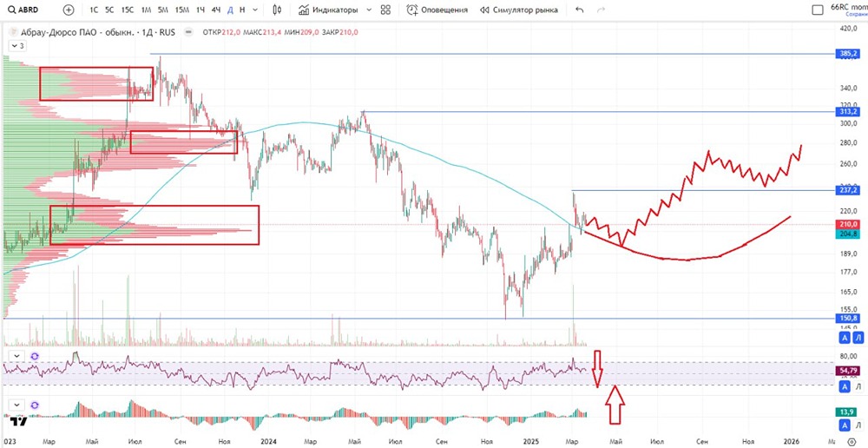868x448 pixels.
Task: Toggle auto scale A on MACD pane
Action: tap(846, 425)
